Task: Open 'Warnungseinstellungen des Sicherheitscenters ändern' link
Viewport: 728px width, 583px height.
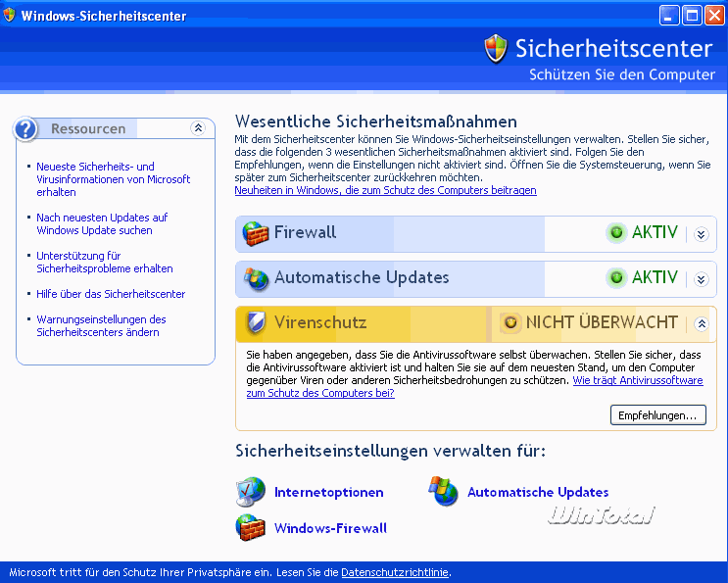Action: click(x=101, y=326)
